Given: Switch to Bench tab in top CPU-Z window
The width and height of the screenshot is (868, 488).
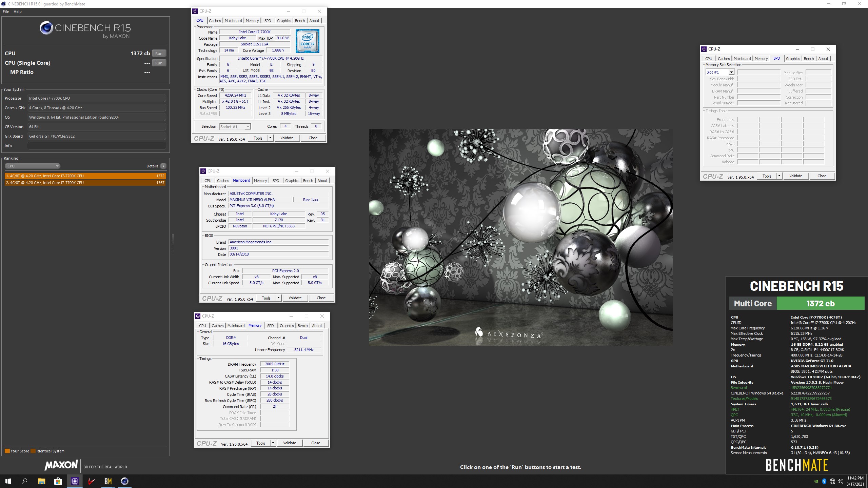Looking at the screenshot, I should pos(300,21).
